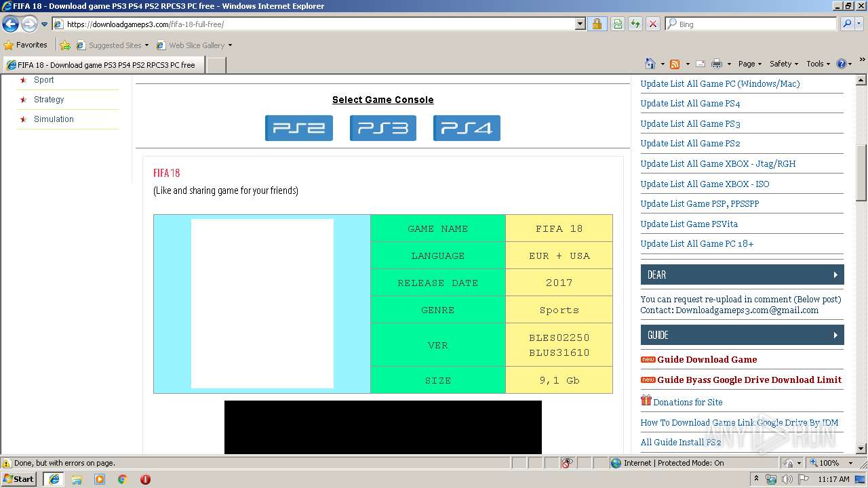This screenshot has height=488, width=868.
Task: Open Windows Explorer folder taskbar icon
Action: pos(77,479)
